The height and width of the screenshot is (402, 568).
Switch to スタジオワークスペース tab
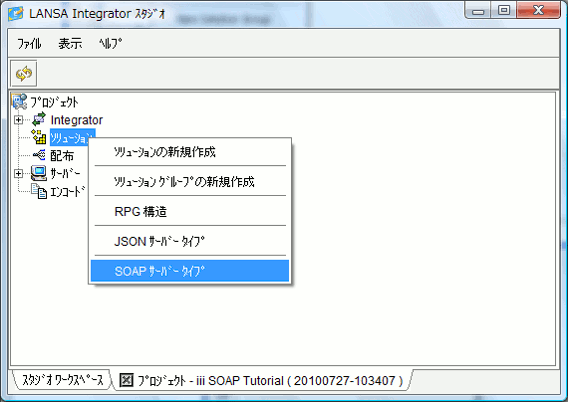(x=62, y=380)
